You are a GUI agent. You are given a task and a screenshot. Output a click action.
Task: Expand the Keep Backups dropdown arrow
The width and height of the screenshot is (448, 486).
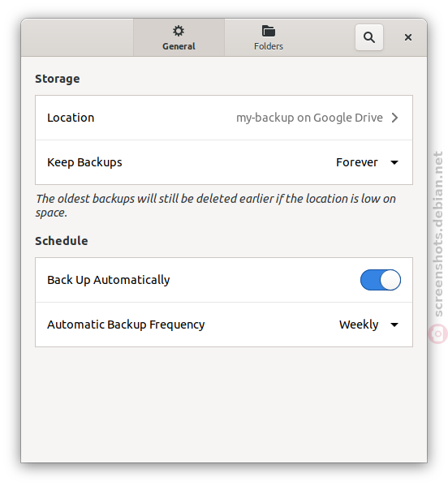click(394, 162)
